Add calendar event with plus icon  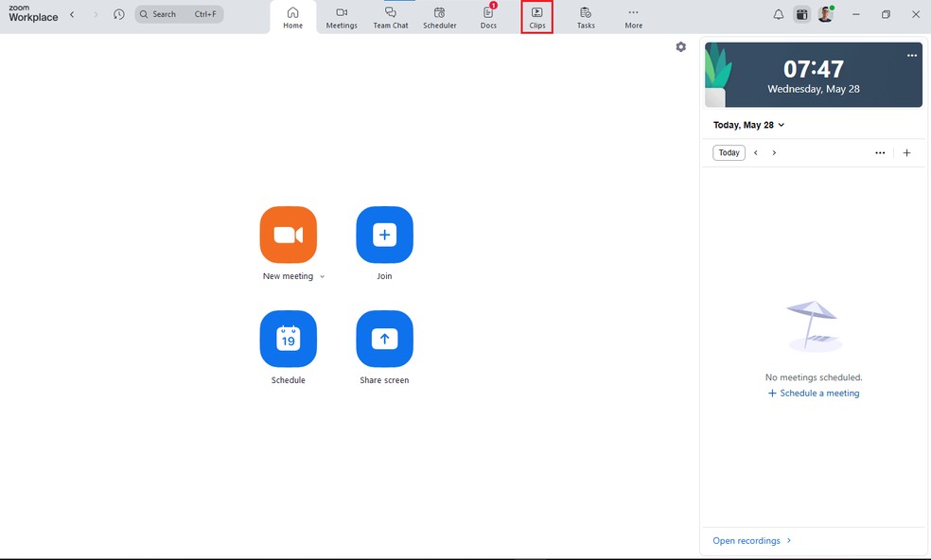(906, 153)
